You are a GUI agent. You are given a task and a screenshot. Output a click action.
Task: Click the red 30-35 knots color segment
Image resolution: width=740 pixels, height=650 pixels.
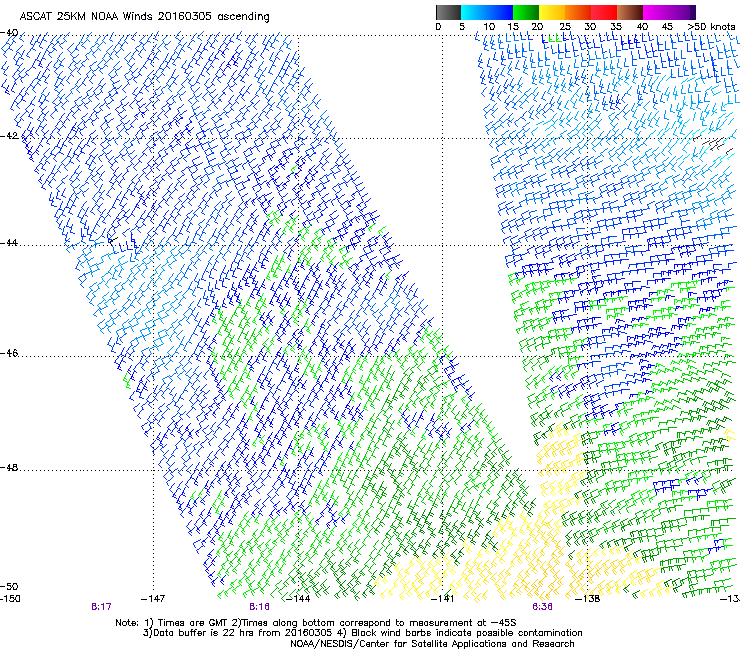coord(604,12)
